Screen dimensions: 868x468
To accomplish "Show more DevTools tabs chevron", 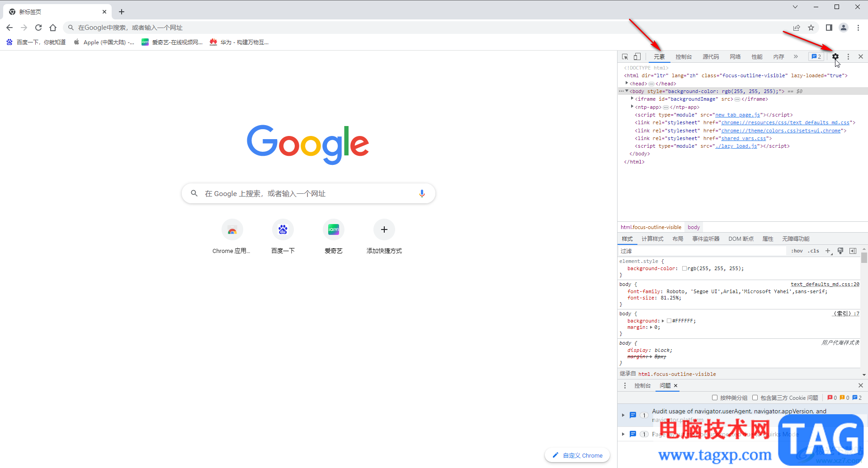I will point(796,57).
